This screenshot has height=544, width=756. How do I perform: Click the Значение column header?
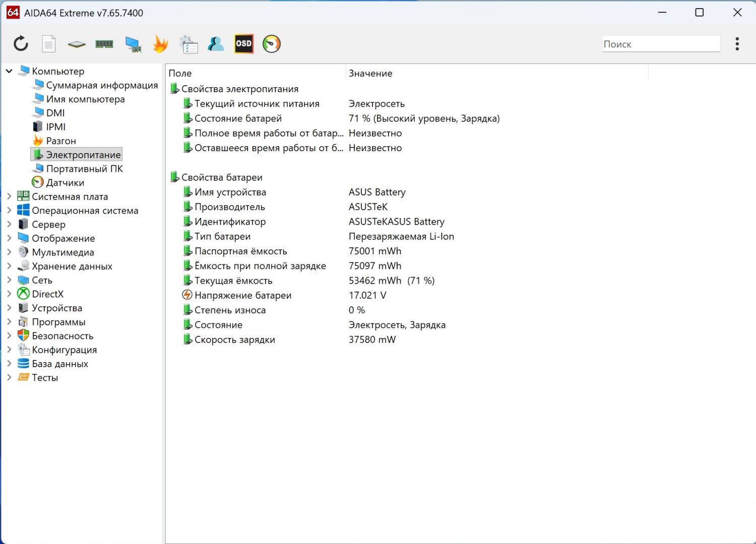[x=370, y=74]
